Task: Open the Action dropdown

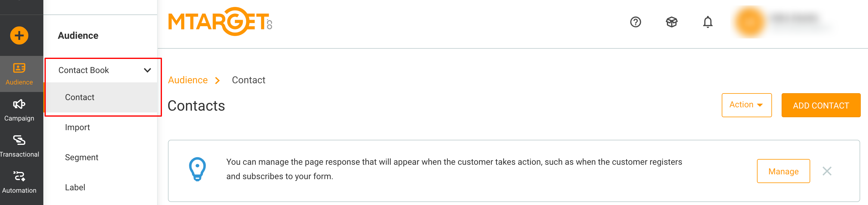Action: (x=746, y=105)
